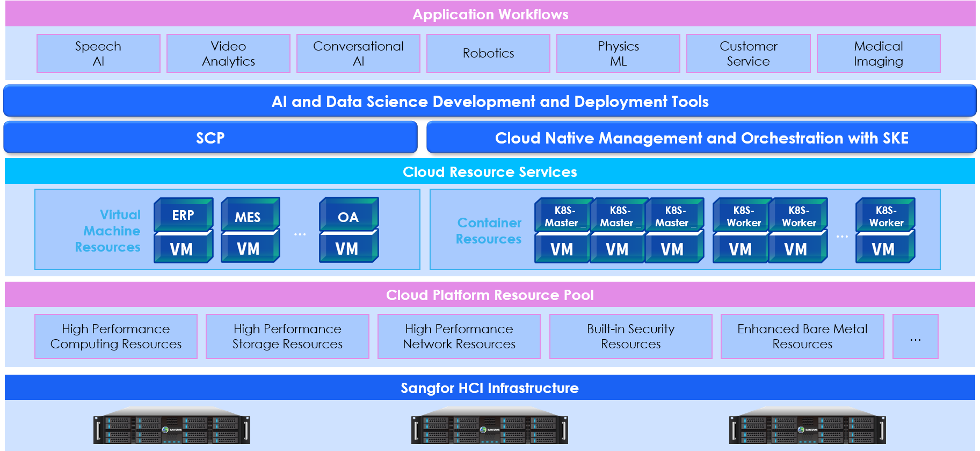
Task: Select the left Sangfor server image
Action: click(172, 426)
